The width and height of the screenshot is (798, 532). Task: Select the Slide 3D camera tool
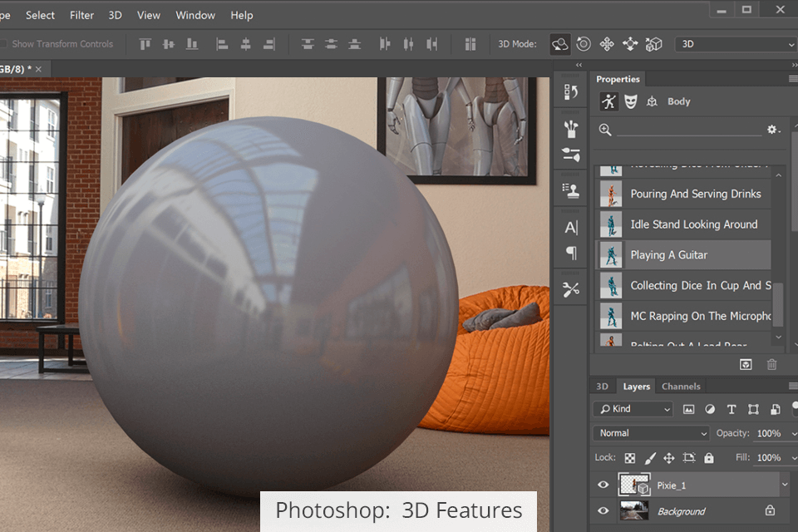pos(630,44)
